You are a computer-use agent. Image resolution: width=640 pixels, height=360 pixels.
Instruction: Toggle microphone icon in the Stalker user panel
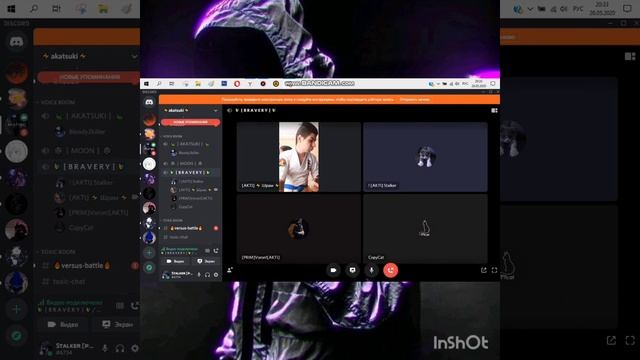tap(199, 275)
